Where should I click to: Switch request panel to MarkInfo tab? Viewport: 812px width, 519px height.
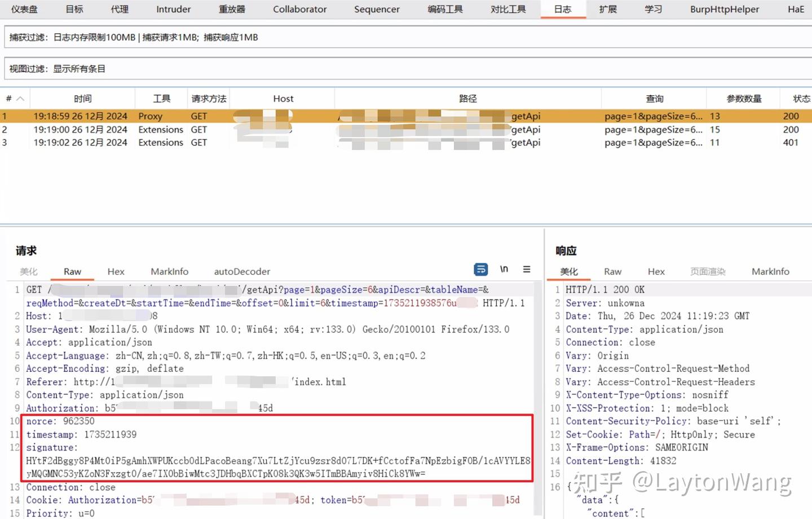169,271
